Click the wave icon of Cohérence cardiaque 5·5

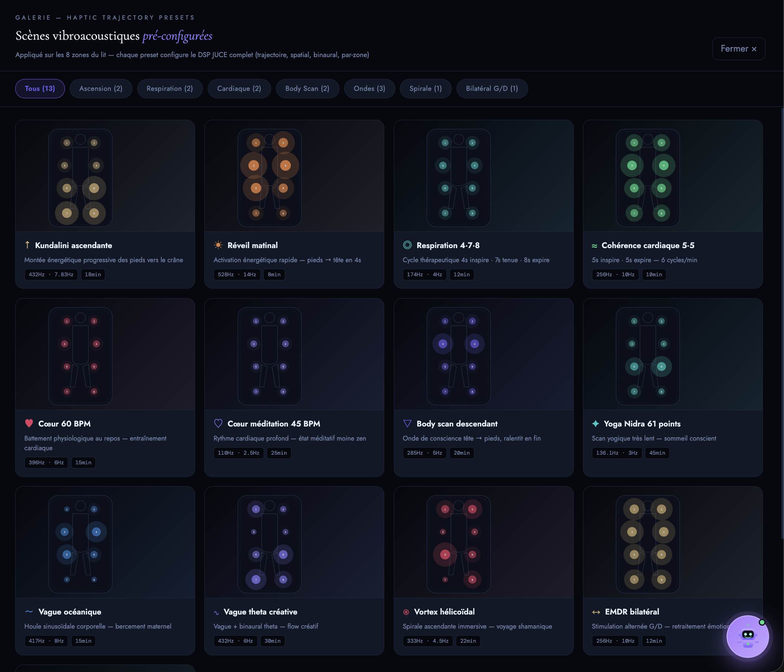coord(594,246)
